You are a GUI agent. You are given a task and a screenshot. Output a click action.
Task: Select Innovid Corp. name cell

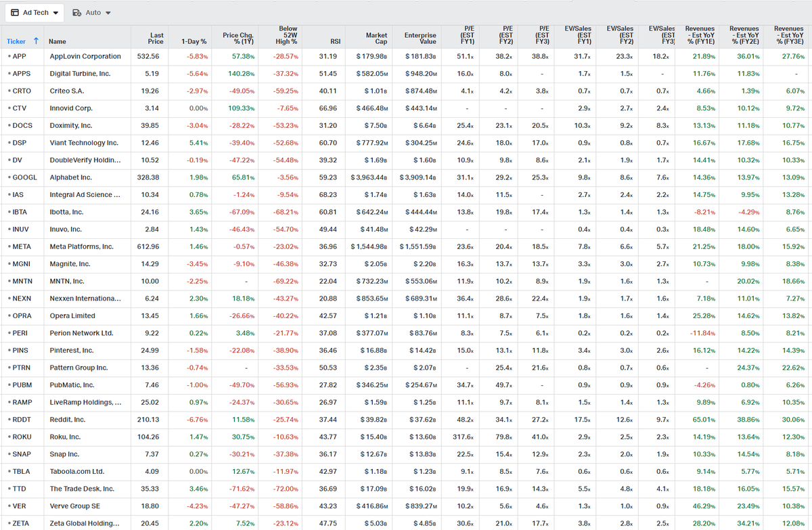tap(71, 108)
